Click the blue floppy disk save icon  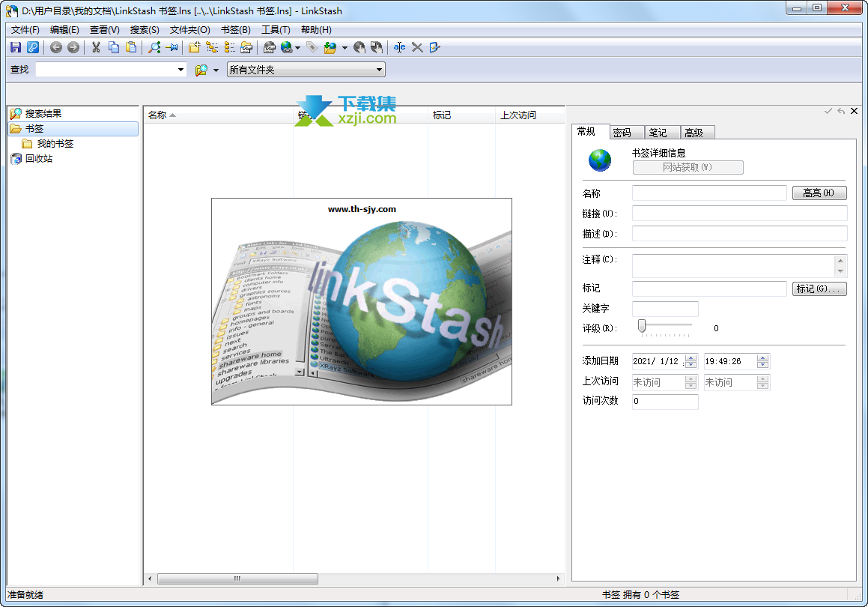click(16, 48)
